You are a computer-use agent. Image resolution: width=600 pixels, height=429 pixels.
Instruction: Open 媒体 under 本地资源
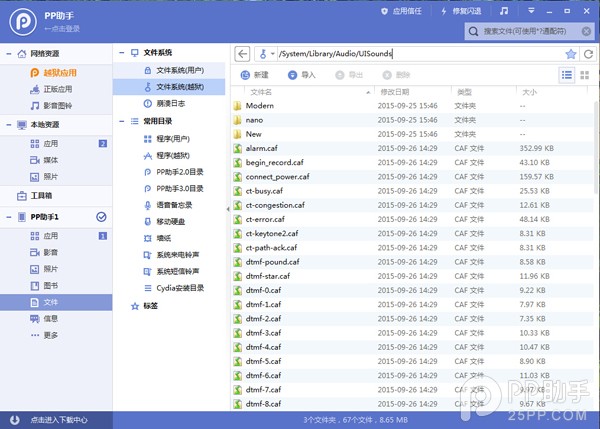(56, 160)
